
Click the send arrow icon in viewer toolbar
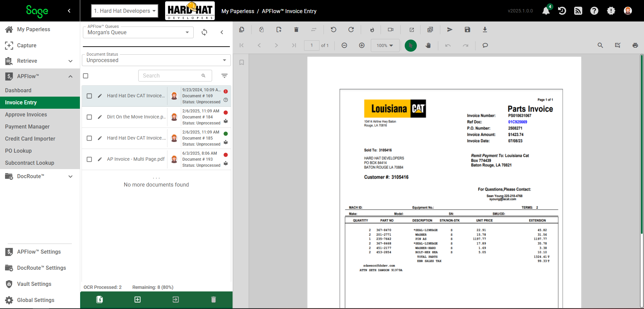pos(450,30)
